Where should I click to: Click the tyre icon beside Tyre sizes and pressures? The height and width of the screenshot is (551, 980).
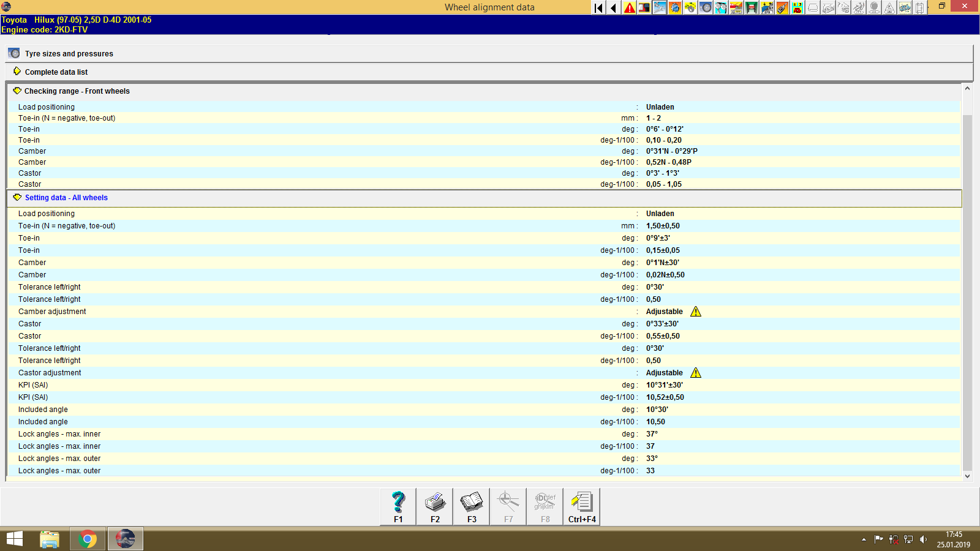click(13, 53)
